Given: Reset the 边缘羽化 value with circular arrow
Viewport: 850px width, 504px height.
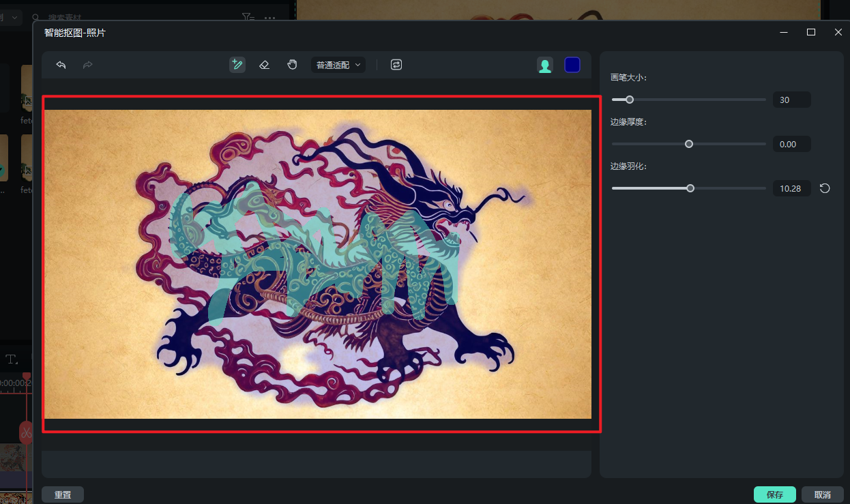Looking at the screenshot, I should click(x=825, y=188).
